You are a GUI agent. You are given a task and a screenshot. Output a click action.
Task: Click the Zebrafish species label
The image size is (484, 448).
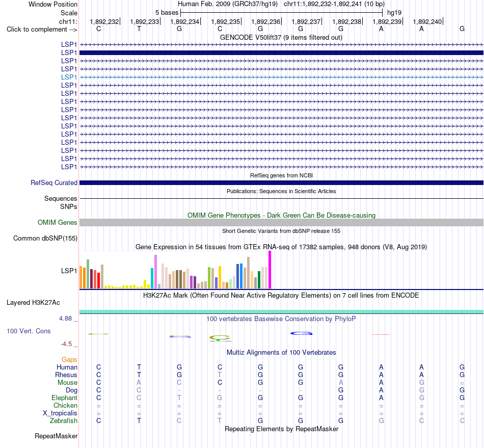pyautogui.click(x=64, y=420)
